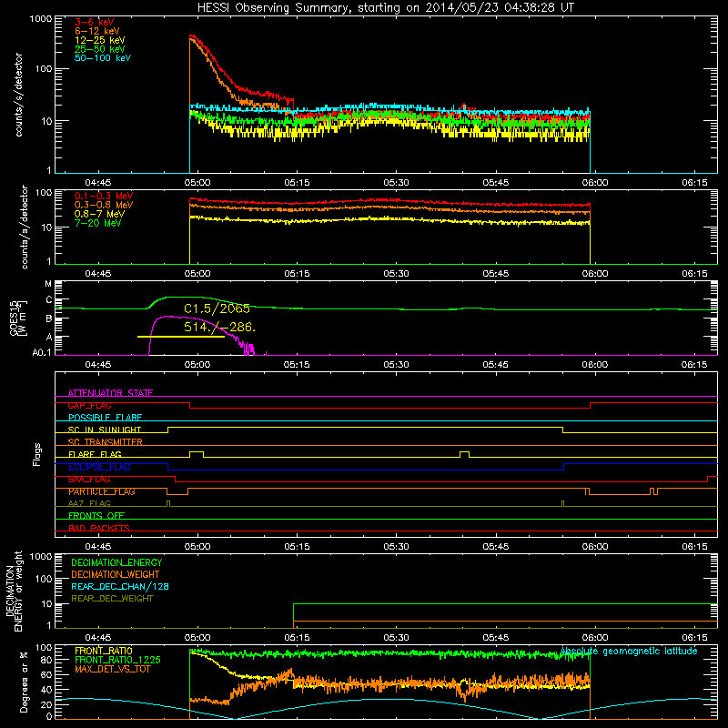Click the HESSI Observing Summary title text
Viewport: 728px width, 728px height.
[386, 8]
